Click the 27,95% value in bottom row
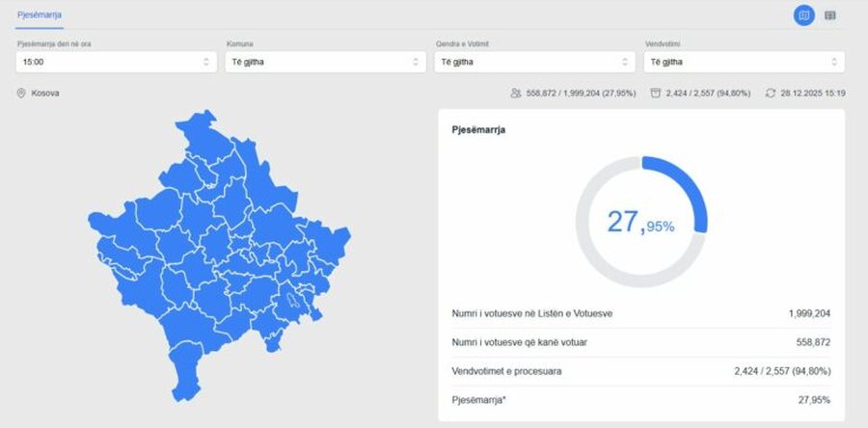The width and height of the screenshot is (868, 428). tap(814, 400)
